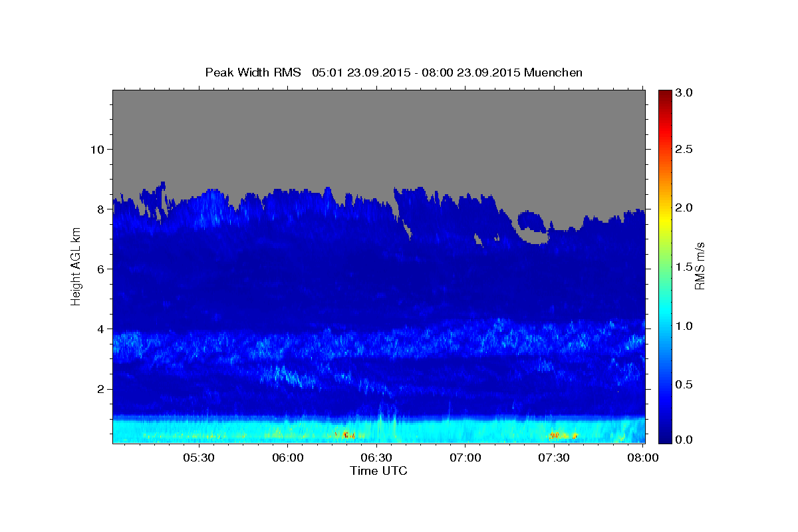798x532 pixels.
Task: Click the isolated blue cloud patch near 07:20
Action: tap(532, 221)
